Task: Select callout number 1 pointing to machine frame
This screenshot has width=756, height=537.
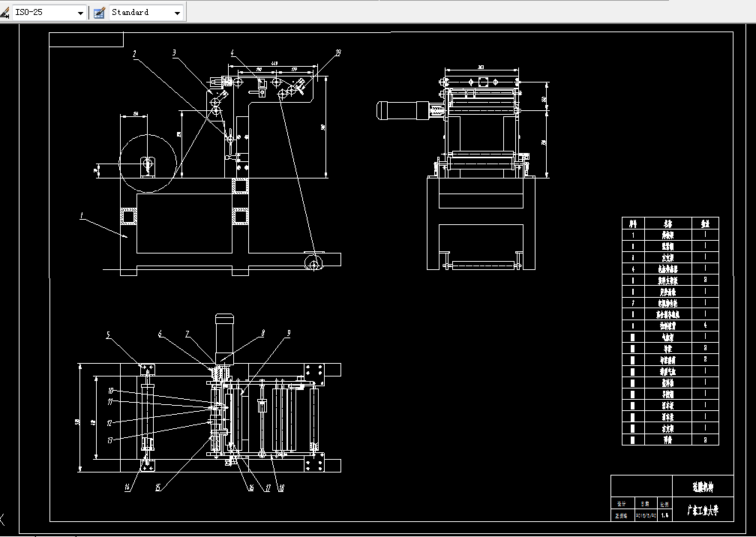Action: [82, 215]
